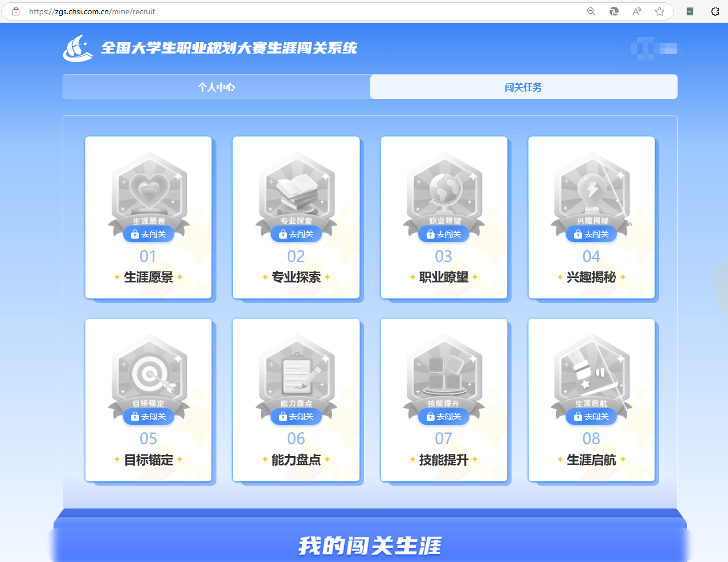Select the 闯关任务 tab

pos(523,87)
